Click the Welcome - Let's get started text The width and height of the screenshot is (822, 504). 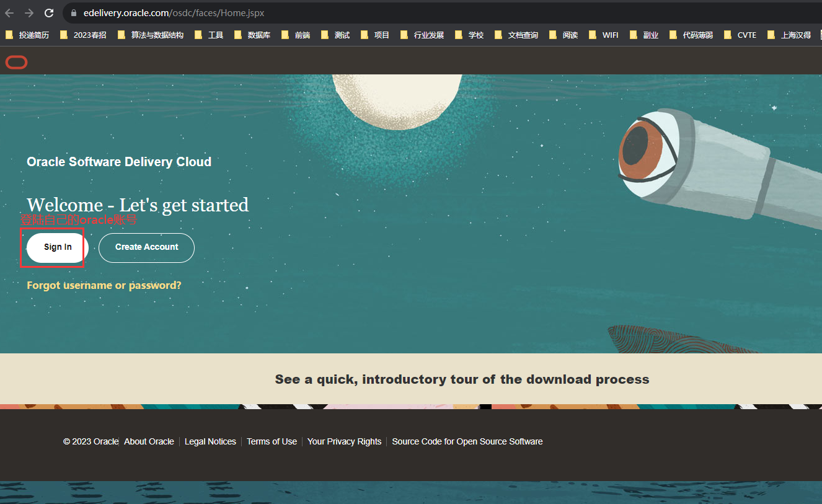tap(138, 205)
